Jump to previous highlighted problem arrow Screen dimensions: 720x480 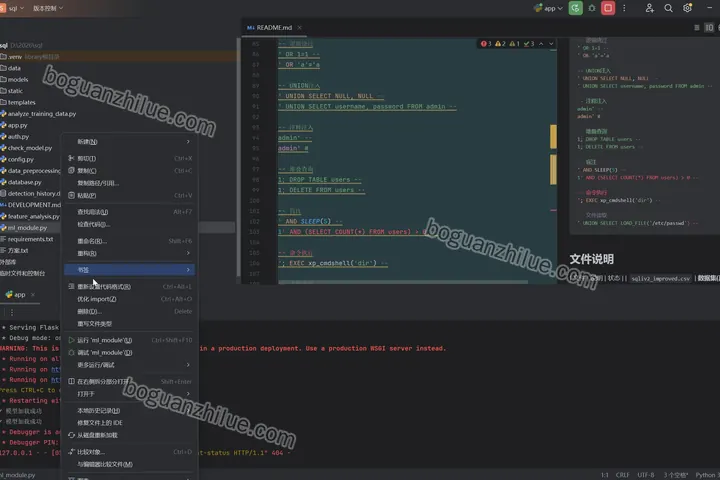pos(541,44)
